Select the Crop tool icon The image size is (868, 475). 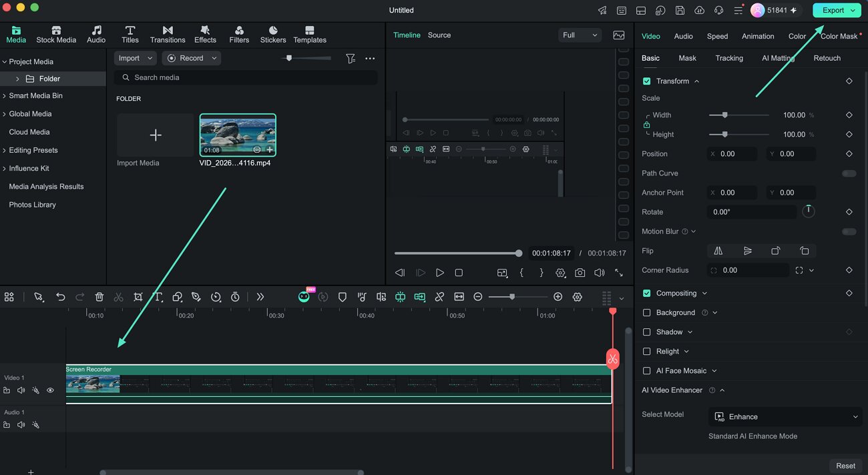click(x=138, y=297)
